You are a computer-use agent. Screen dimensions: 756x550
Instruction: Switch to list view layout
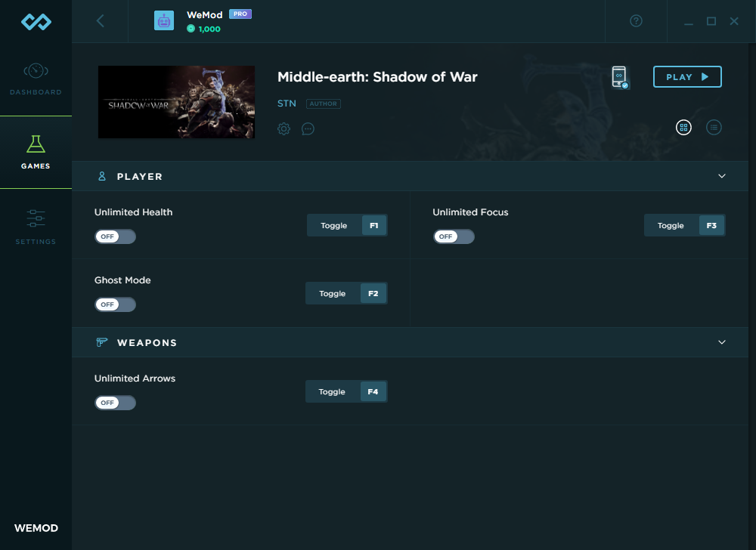point(714,127)
